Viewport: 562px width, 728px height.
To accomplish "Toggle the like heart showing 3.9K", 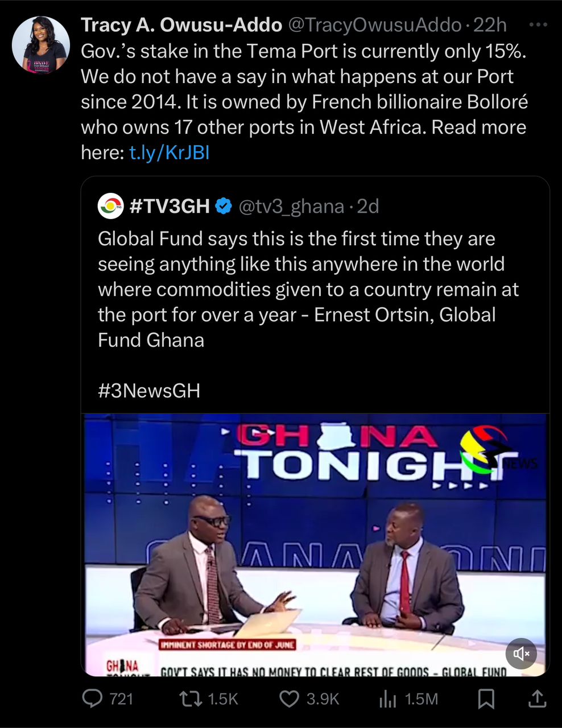I will tap(290, 698).
